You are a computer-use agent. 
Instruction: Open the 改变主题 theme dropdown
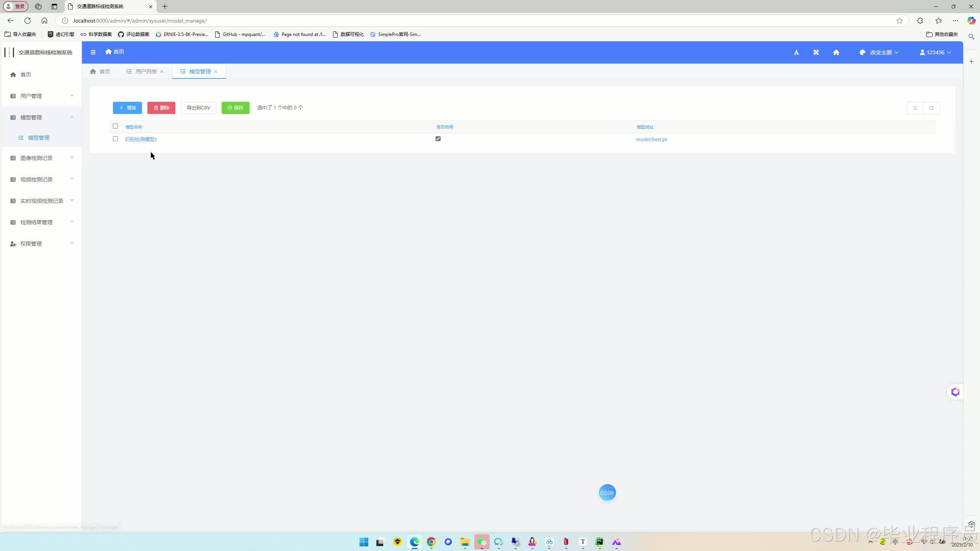(879, 52)
